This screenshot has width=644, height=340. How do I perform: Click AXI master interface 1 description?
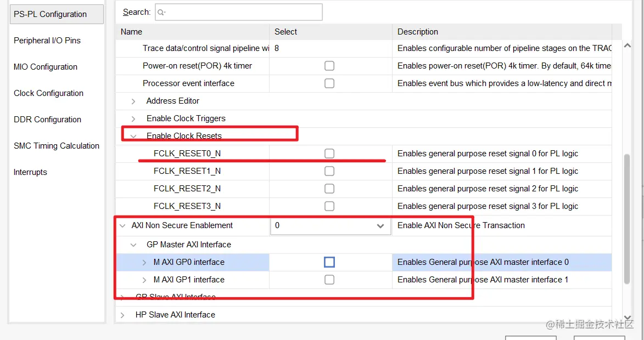(483, 280)
